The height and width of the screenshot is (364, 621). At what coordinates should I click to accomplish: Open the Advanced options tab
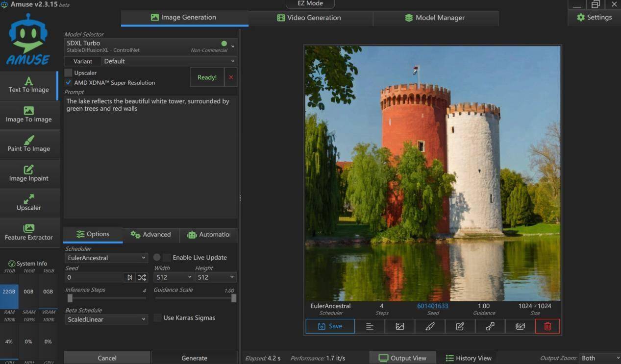[151, 235]
